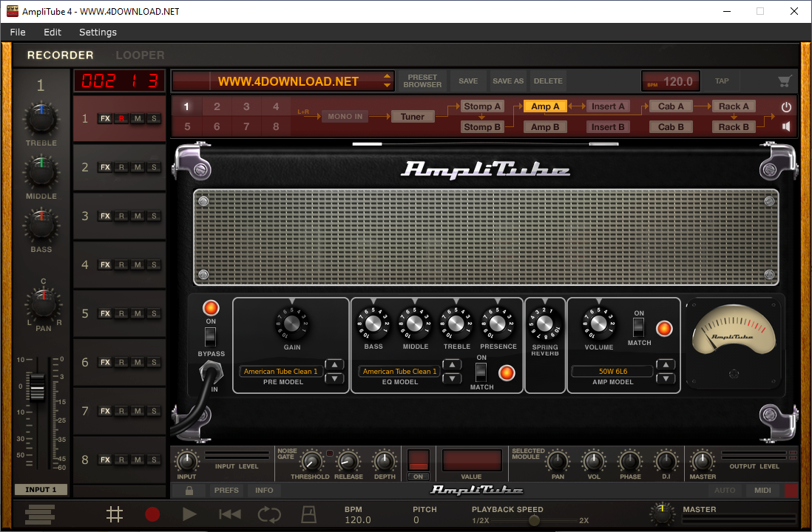This screenshot has width=812, height=532.
Task: Open the preset name dropdown arrows
Action: click(x=387, y=81)
